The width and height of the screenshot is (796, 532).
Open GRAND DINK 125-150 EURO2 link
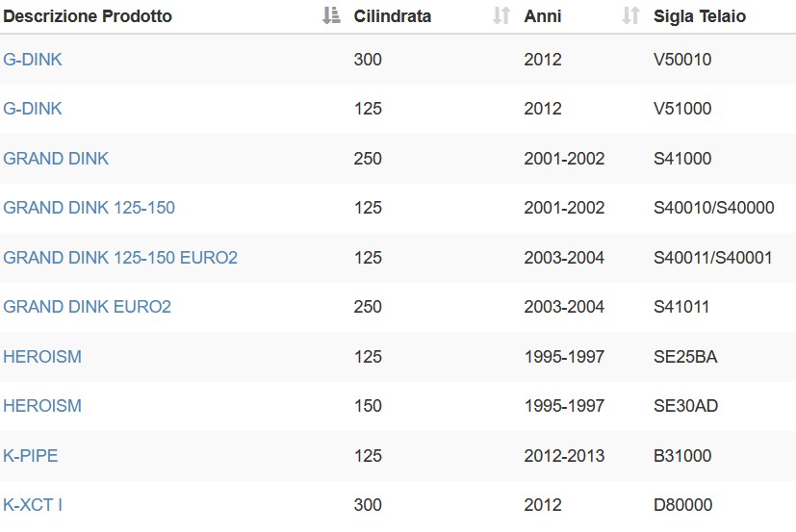click(120, 258)
